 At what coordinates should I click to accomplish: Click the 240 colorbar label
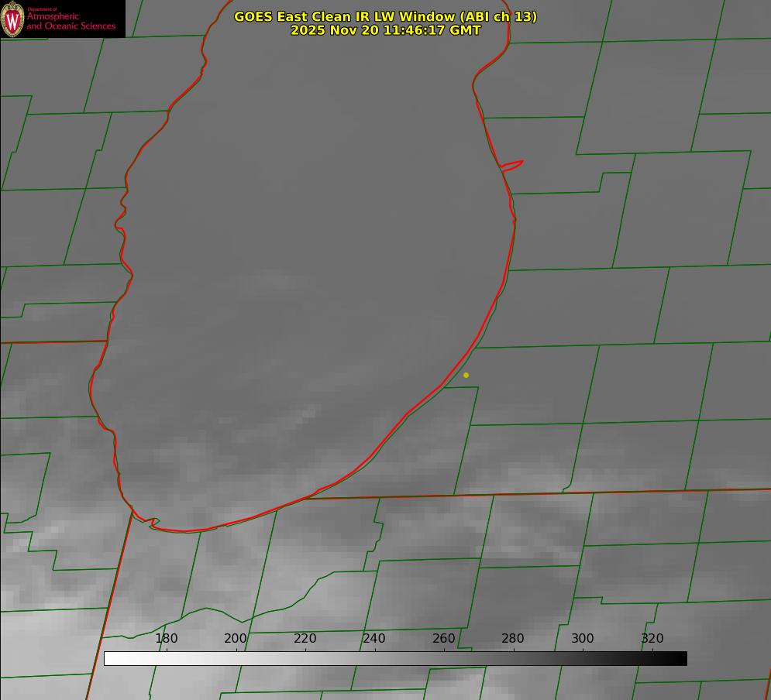pyautogui.click(x=374, y=638)
